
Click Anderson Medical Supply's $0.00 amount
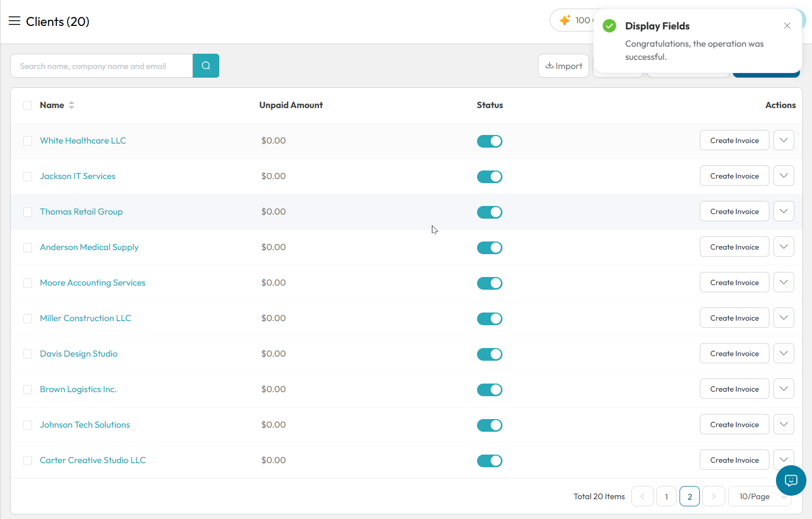coord(274,247)
